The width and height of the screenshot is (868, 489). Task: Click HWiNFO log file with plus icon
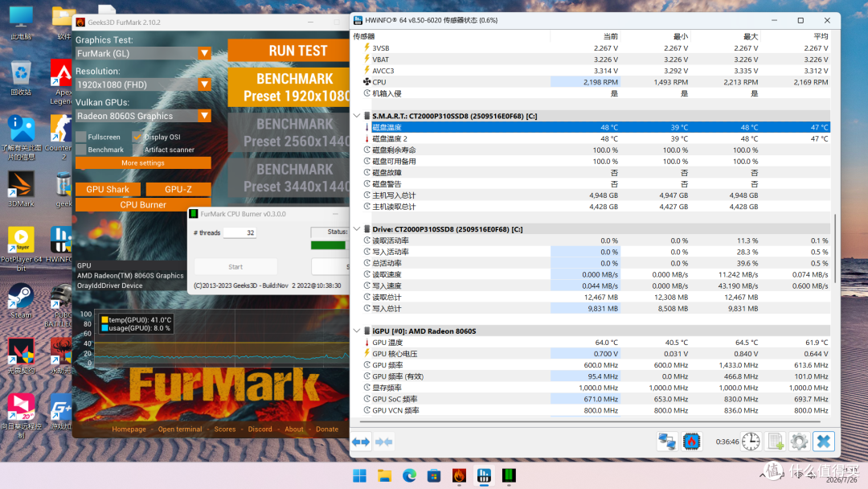(x=776, y=442)
